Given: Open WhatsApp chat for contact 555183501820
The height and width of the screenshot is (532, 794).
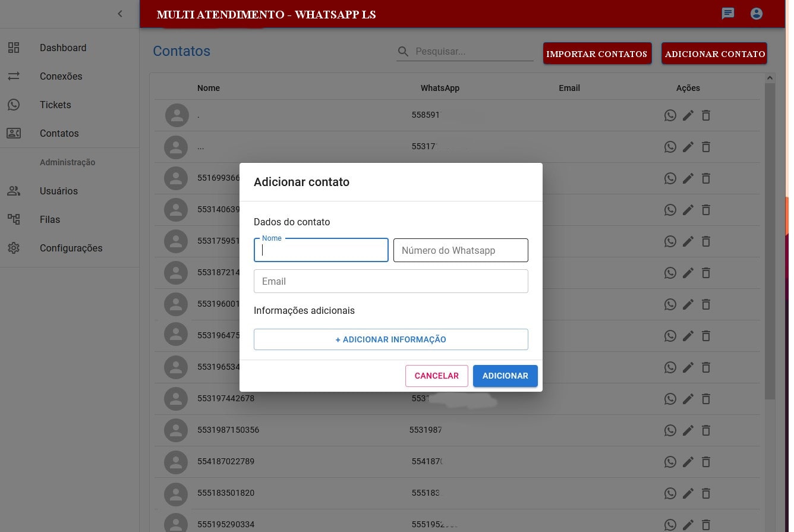Looking at the screenshot, I should point(670,493).
